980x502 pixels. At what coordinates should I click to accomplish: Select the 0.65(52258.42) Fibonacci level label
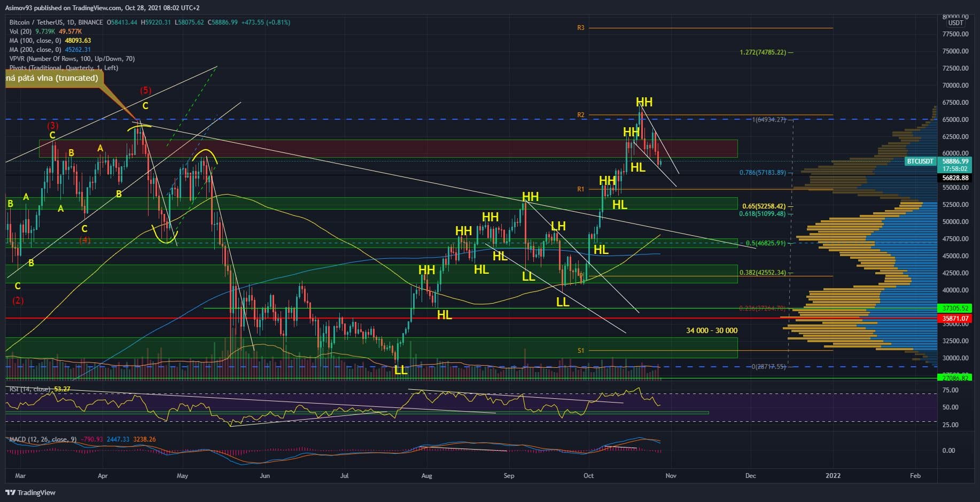pyautogui.click(x=764, y=206)
